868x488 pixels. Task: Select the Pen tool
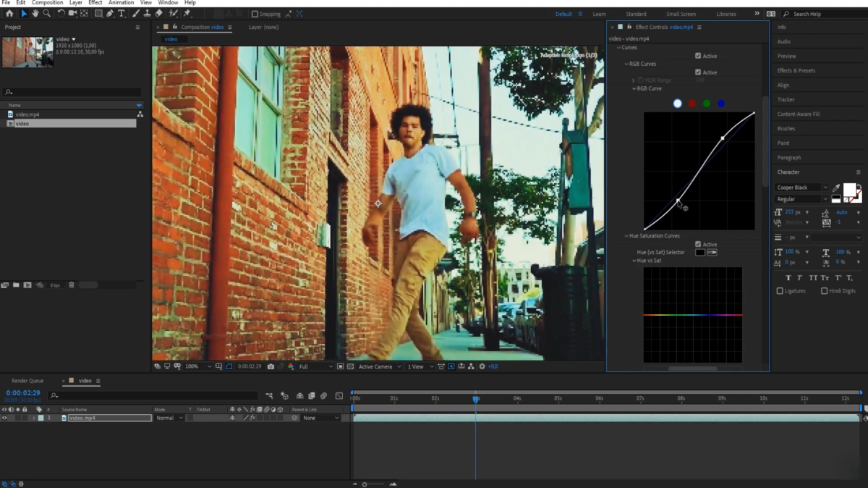click(x=110, y=14)
